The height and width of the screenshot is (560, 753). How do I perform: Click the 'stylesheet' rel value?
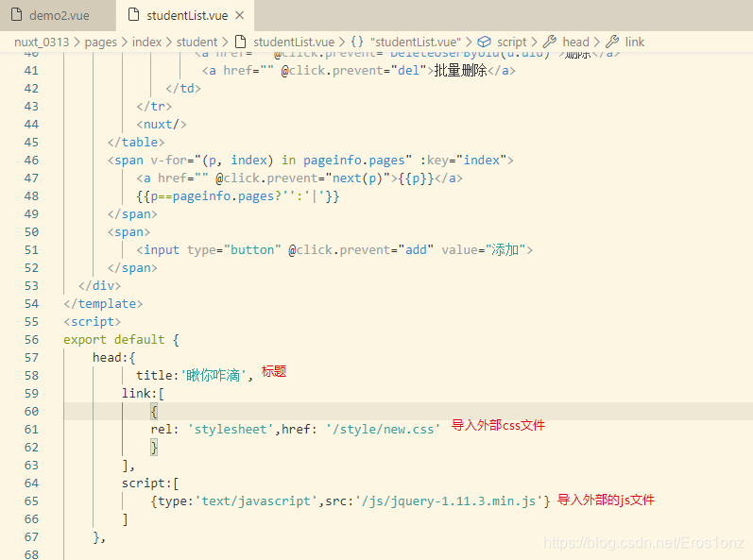click(x=230, y=430)
